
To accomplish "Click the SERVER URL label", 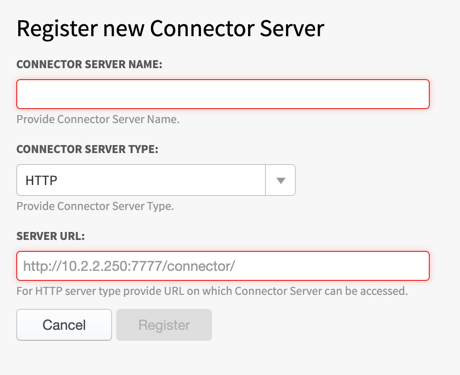I will [x=51, y=236].
